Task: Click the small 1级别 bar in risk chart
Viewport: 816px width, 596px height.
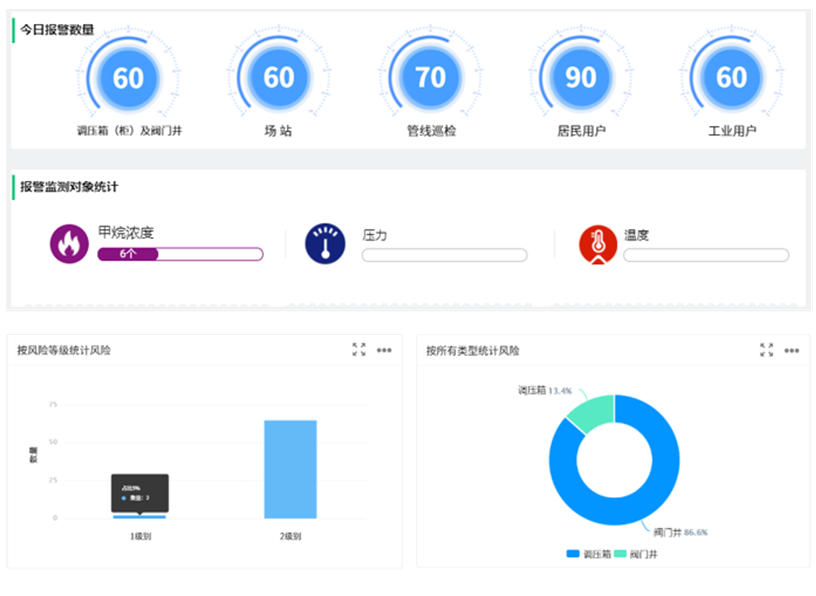Action: pos(140,516)
